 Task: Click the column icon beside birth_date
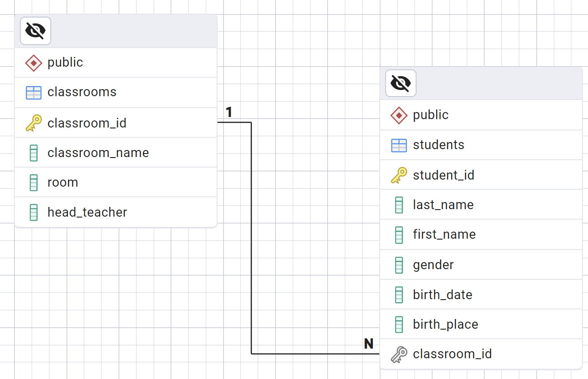(x=399, y=295)
